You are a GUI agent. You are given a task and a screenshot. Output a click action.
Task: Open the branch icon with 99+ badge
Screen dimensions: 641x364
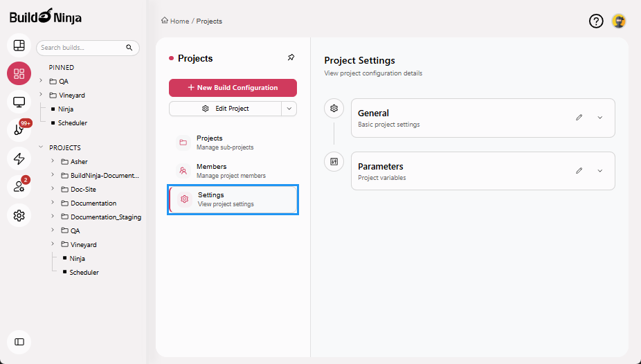tap(19, 130)
